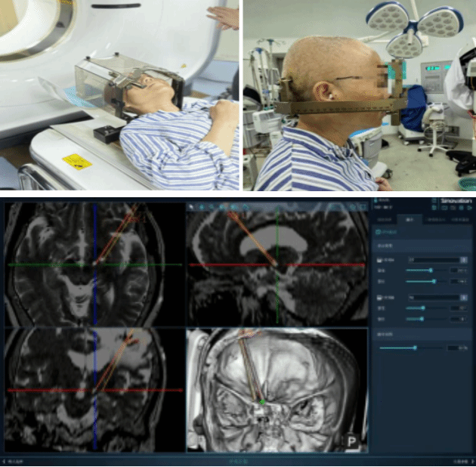Click the back button at bottom-left corner

pos(12,459)
